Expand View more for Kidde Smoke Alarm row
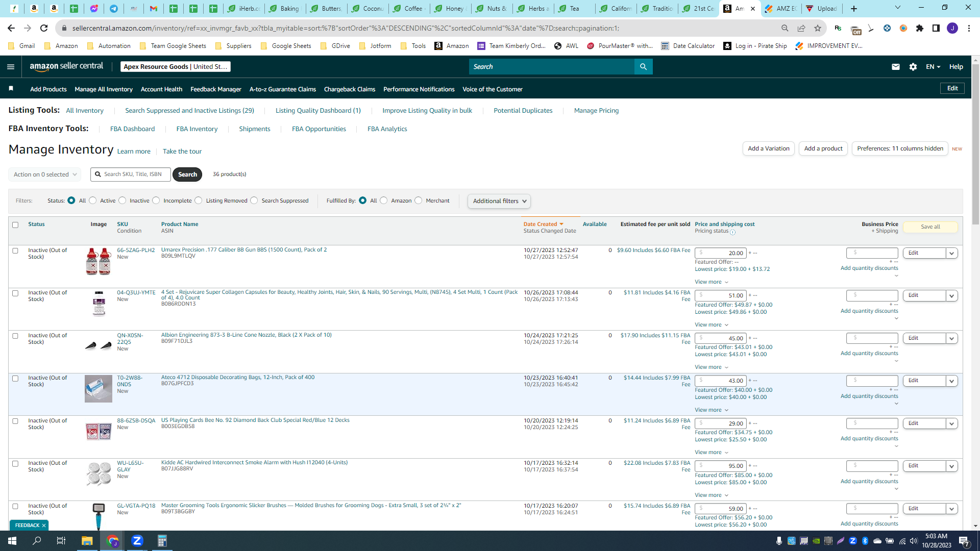The width and height of the screenshot is (980, 551). pos(712,495)
